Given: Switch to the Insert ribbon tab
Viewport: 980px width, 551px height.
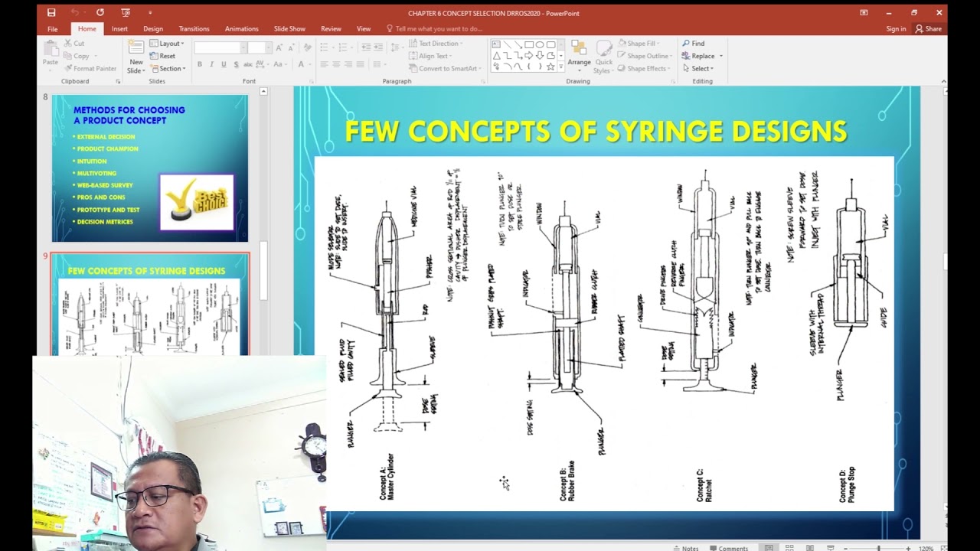Looking at the screenshot, I should 119,29.
